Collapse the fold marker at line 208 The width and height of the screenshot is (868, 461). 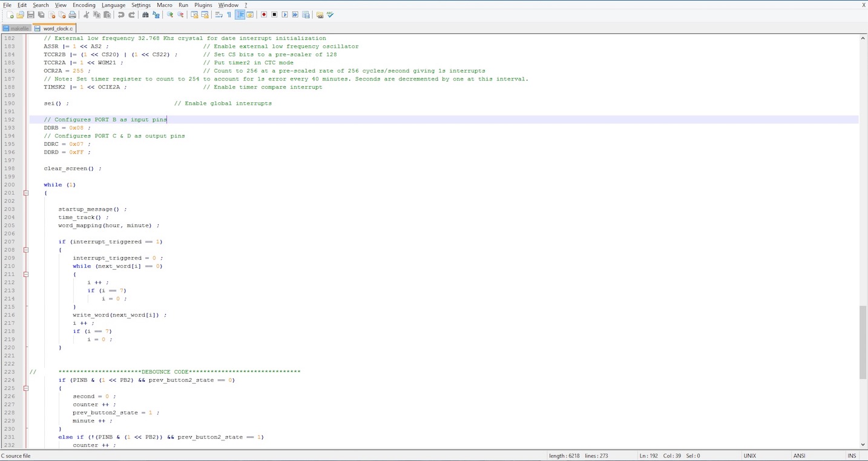point(26,250)
